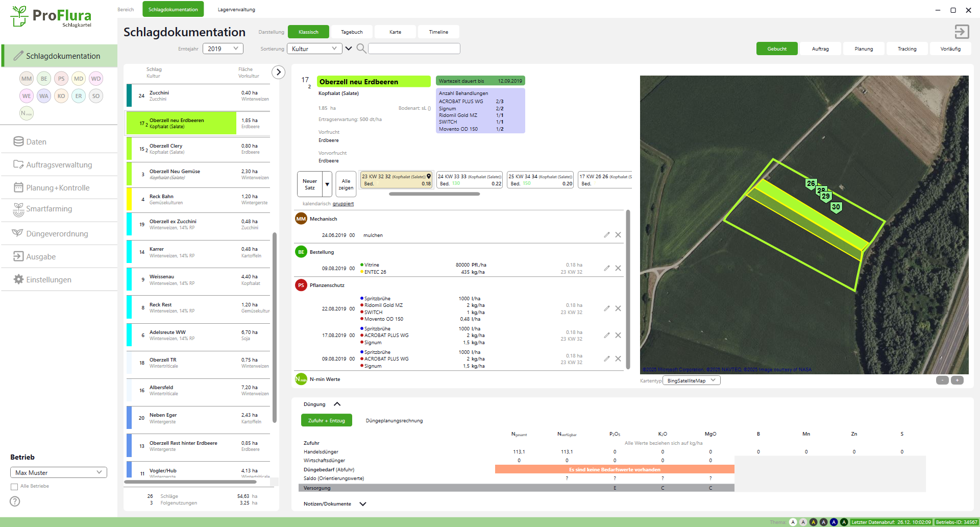980x527 pixels.
Task: Expand the Notizen/Dokumente section
Action: [363, 504]
